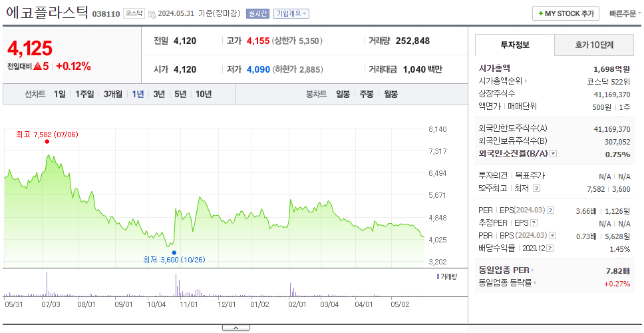The image size is (644, 333).
Task: Click the calendar clock icon beside the date
Action: pos(152,14)
